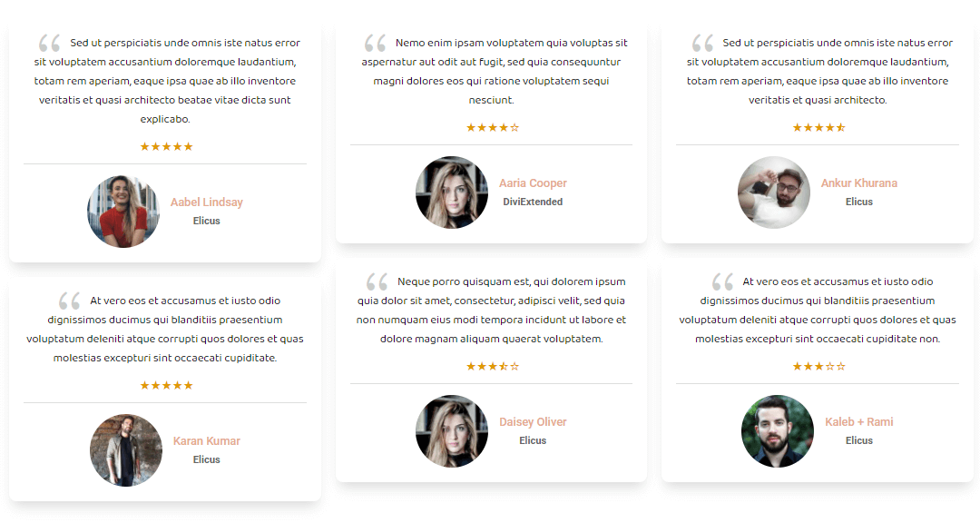This screenshot has width=980, height=523.
Task: Open Aabel Lindsay's profile photo
Action: tap(123, 212)
